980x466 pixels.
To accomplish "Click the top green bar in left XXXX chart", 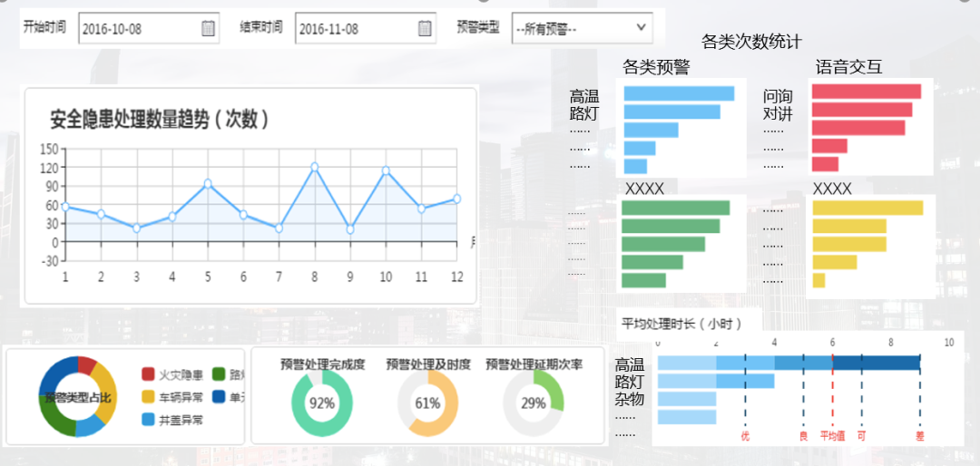I will click(x=675, y=208).
